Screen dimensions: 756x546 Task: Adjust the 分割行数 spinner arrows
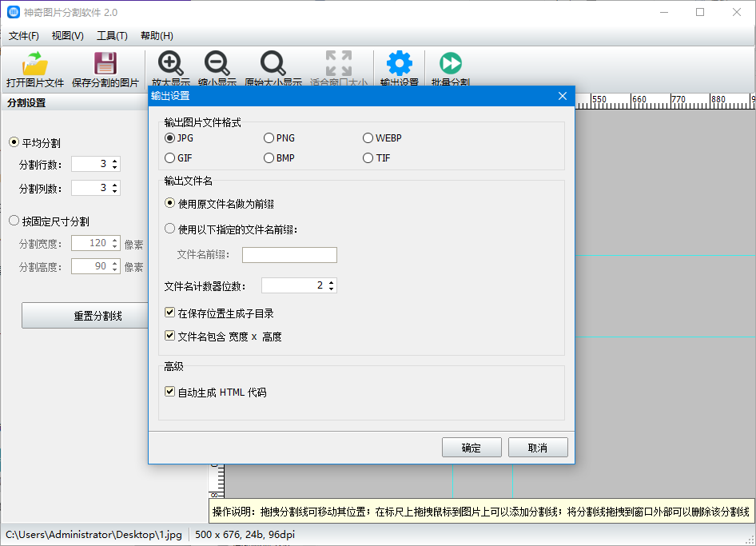pos(115,164)
